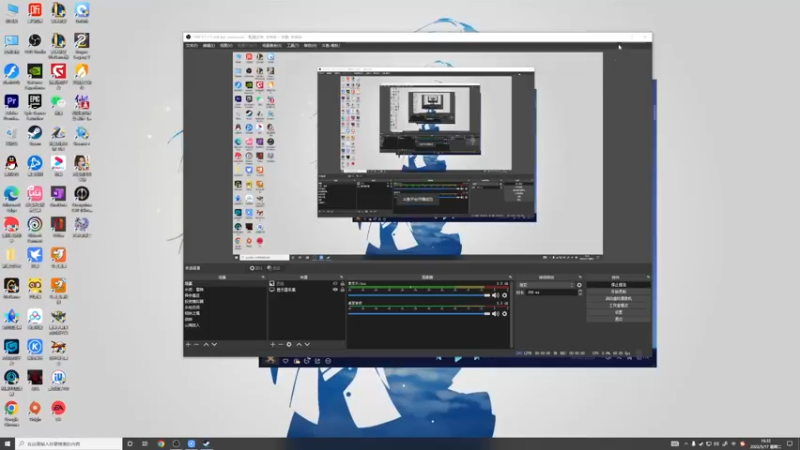This screenshot has height=450, width=800.
Task: Pop out the Scenes dock via its header icon
Action: coord(263,277)
